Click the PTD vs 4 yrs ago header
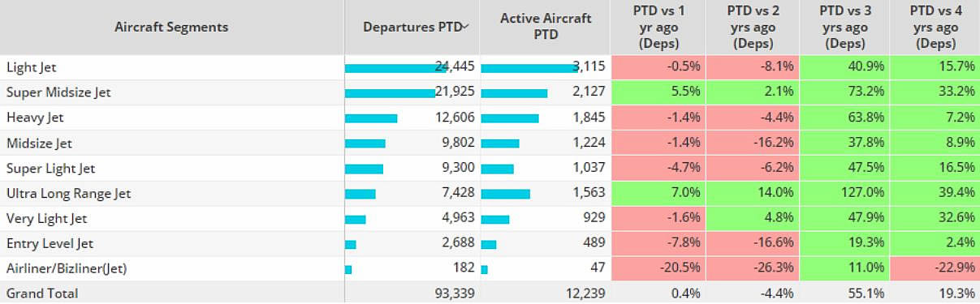This screenshot has height=304, width=980. coord(935,28)
